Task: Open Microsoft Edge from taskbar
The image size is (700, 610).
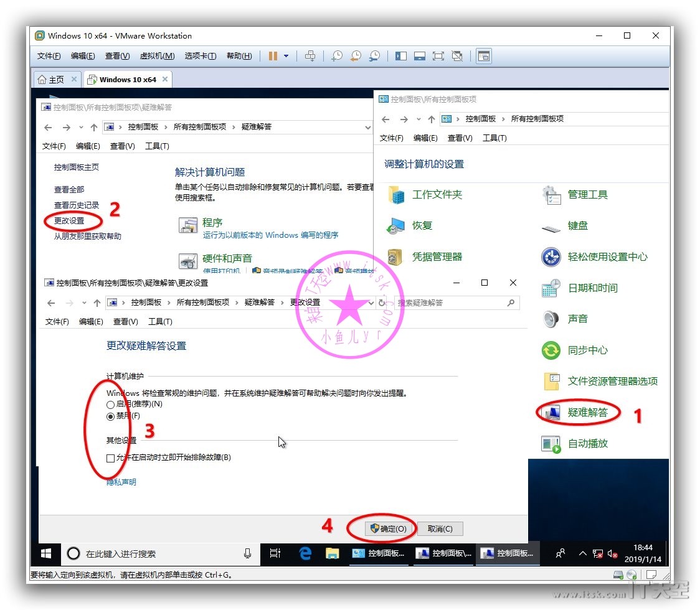Action: click(305, 554)
